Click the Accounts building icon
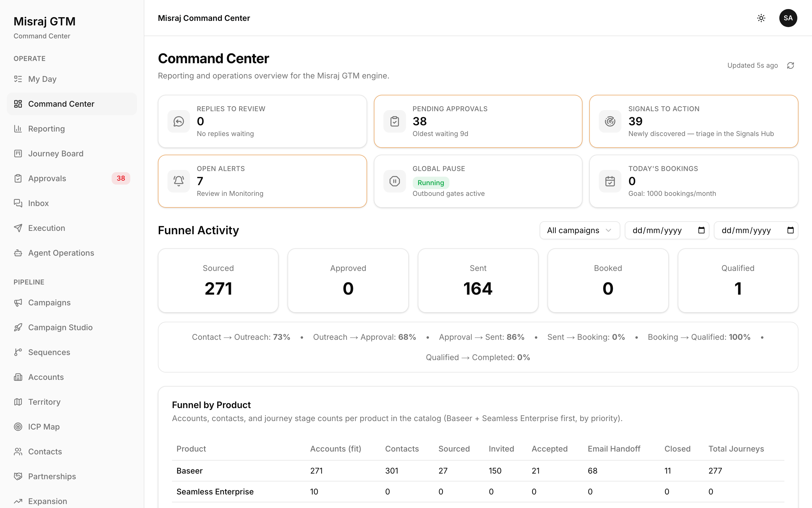This screenshot has width=812, height=508. (x=18, y=377)
